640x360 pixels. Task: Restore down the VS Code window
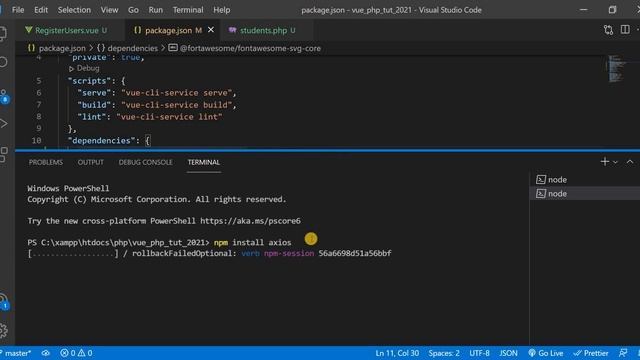[x=612, y=10]
